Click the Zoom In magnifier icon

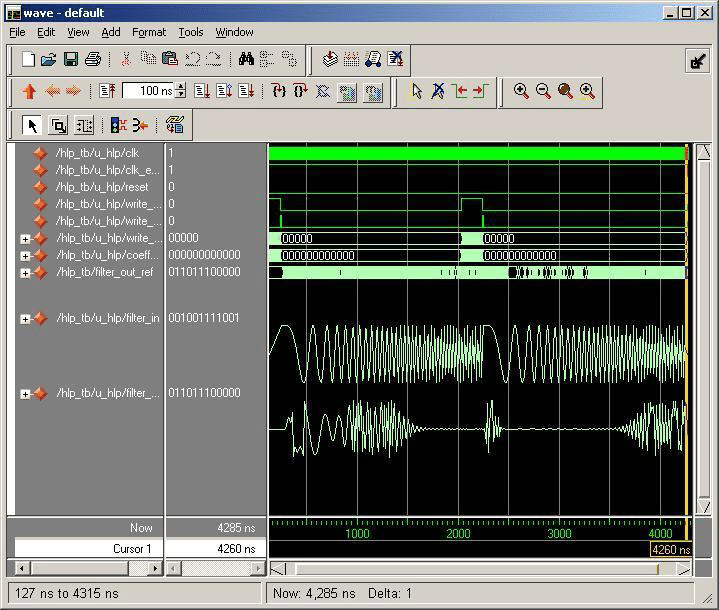point(521,91)
